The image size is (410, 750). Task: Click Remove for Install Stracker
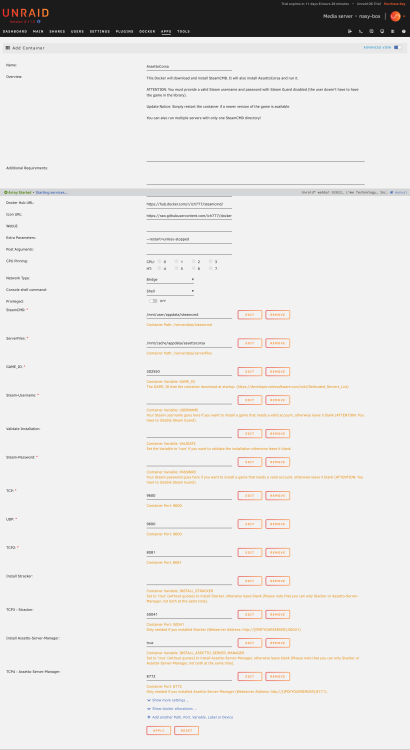(x=277, y=581)
